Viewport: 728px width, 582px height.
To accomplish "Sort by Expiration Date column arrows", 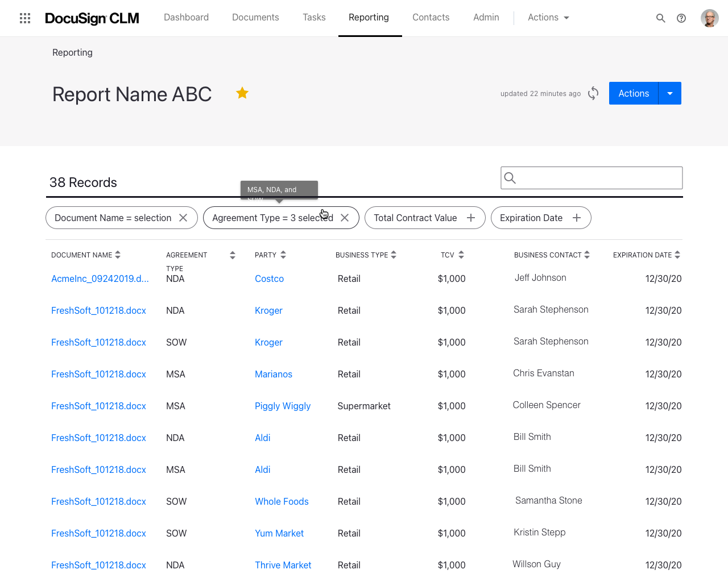I will 677,255.
